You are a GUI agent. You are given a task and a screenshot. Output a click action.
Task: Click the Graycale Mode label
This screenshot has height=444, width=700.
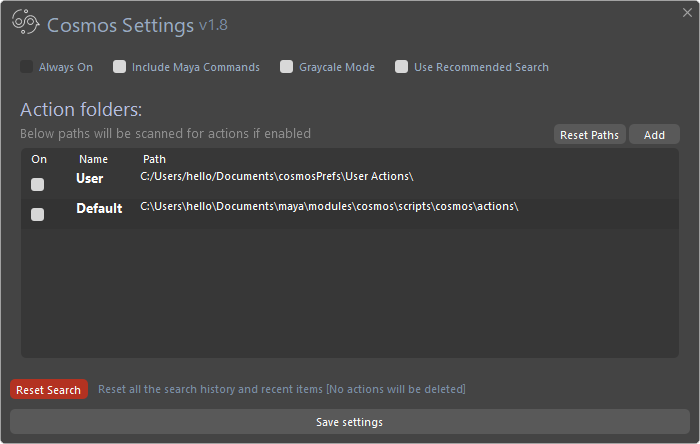[337, 67]
